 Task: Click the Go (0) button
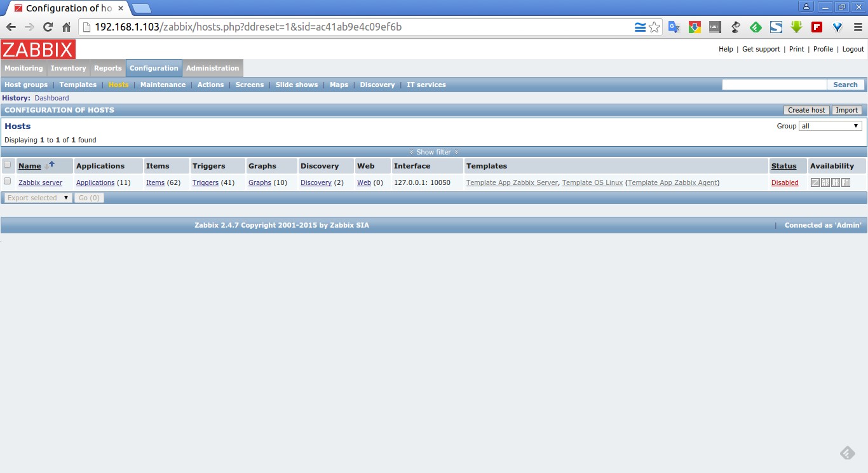89,198
